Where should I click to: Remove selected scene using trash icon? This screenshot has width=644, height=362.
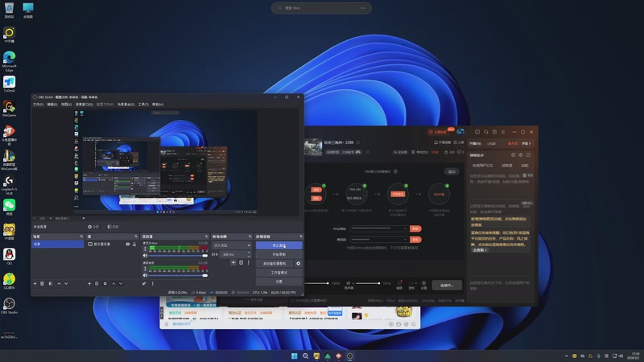[43, 284]
